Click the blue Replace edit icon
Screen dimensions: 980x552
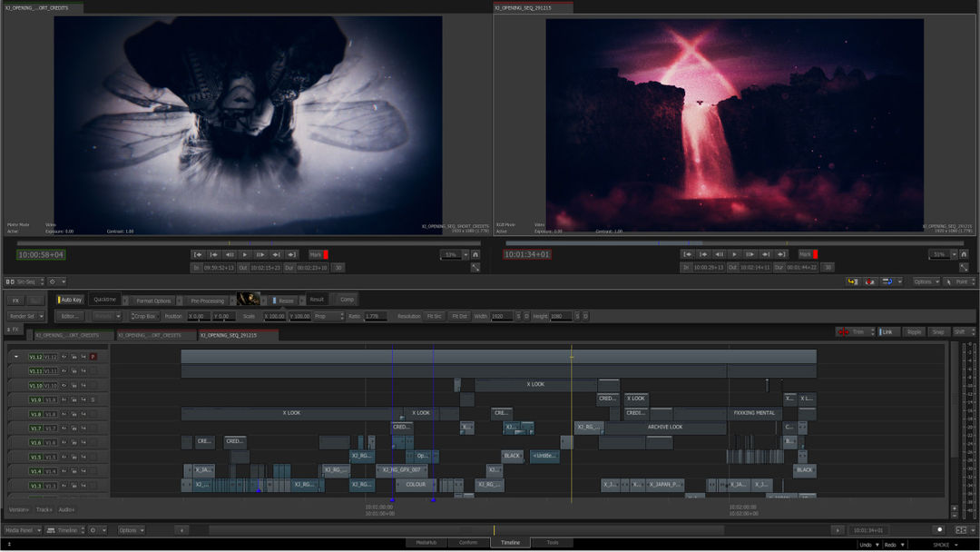tap(888, 281)
